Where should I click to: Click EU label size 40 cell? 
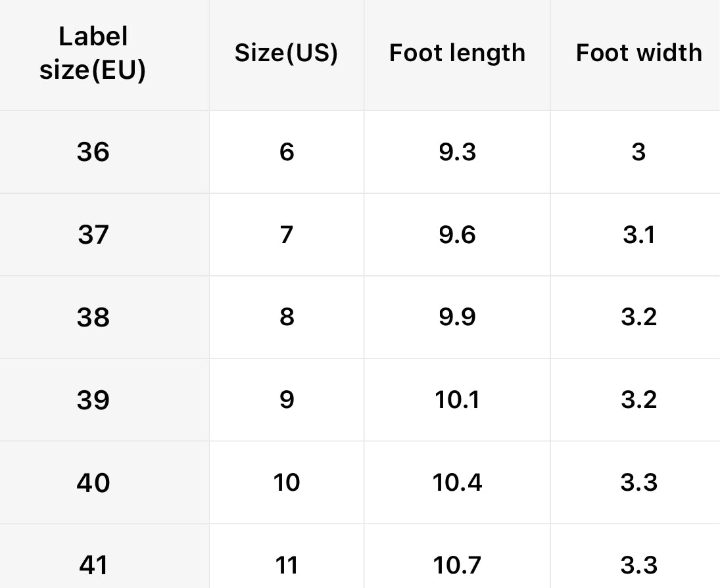(93, 483)
